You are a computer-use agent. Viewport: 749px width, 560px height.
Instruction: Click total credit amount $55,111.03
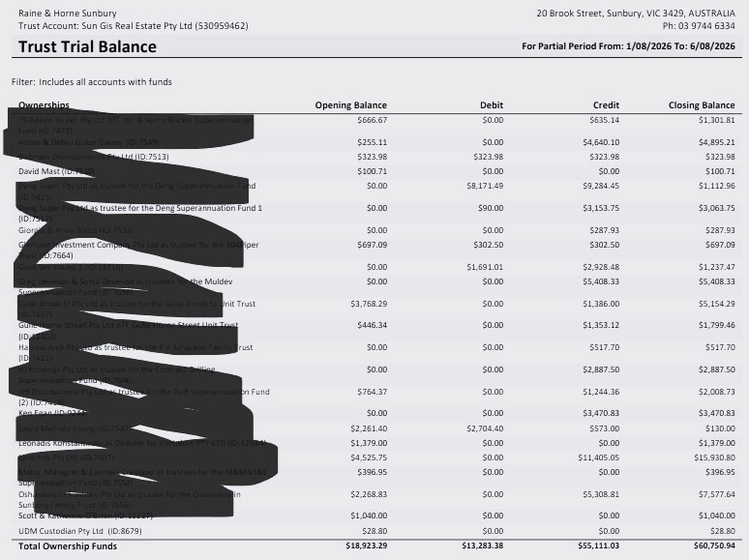coord(598,545)
